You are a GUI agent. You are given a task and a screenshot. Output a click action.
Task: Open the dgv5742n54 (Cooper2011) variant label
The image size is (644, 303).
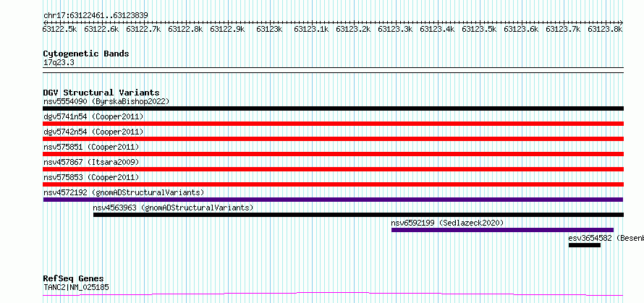pyautogui.click(x=93, y=132)
